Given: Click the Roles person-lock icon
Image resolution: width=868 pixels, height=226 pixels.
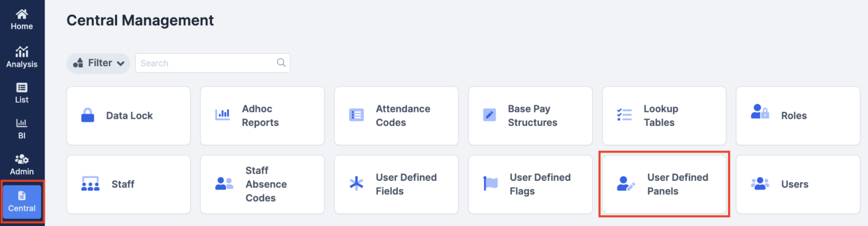Looking at the screenshot, I should point(759,112).
